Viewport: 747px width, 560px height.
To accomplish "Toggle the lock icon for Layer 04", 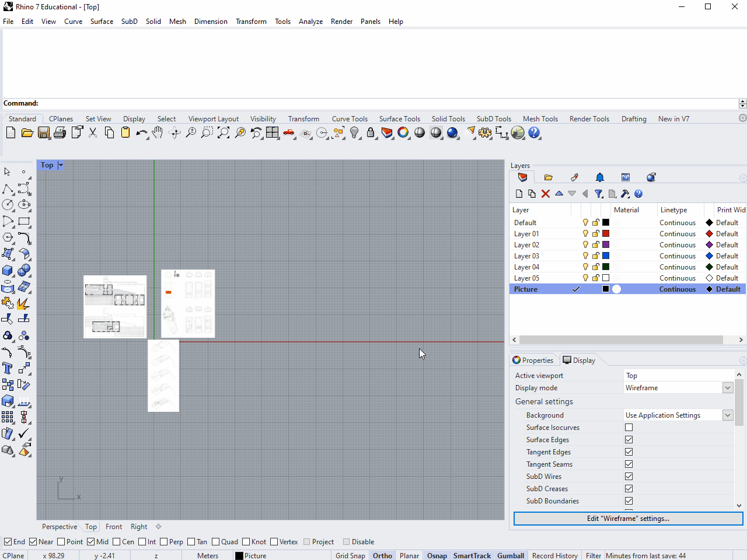I will tap(596, 267).
